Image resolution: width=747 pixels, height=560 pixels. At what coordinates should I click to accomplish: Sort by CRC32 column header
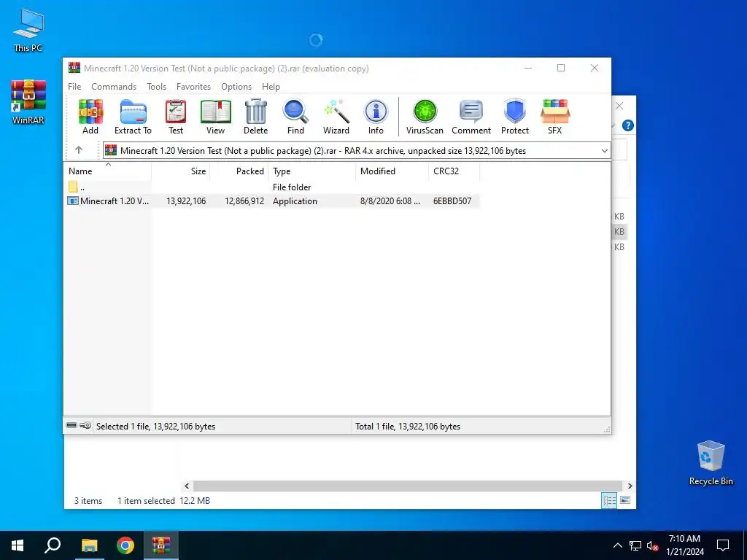coord(454,171)
